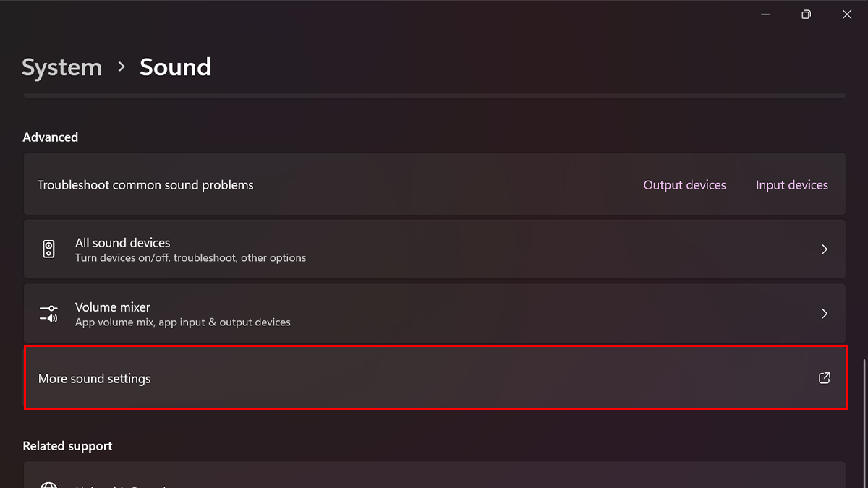Click the restore window button in title bar

tap(807, 14)
